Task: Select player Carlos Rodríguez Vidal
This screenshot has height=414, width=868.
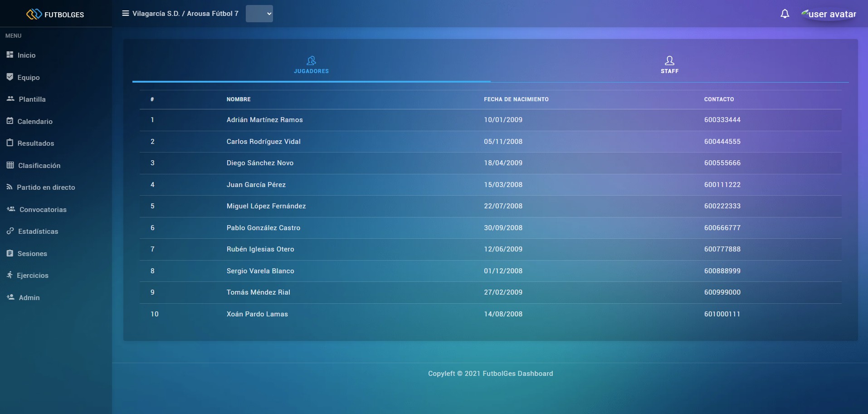Action: click(x=263, y=142)
